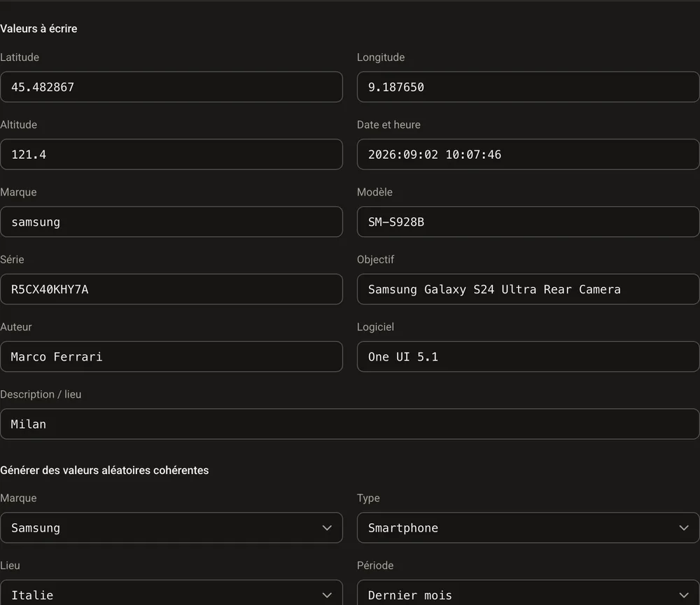Click the 'Logiciel' label
This screenshot has height=605, width=700.
click(375, 327)
